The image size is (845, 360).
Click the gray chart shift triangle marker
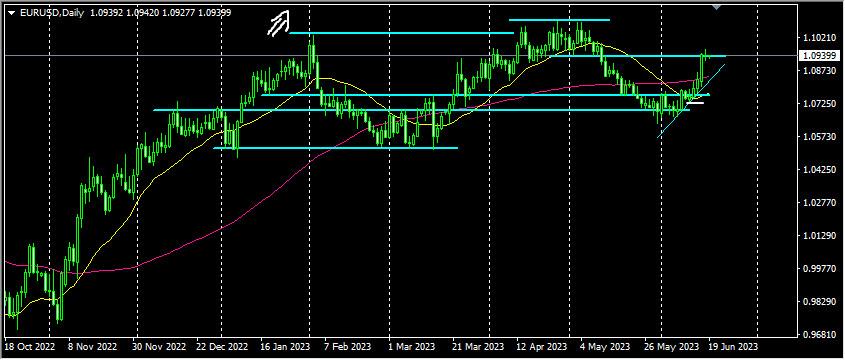[x=717, y=7]
